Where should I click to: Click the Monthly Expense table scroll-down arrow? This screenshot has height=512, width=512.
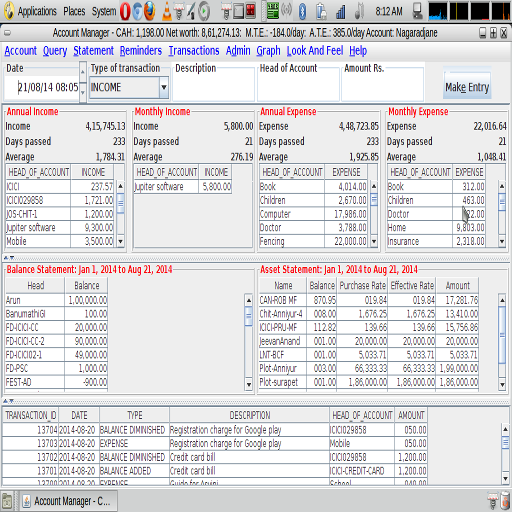(x=502, y=241)
